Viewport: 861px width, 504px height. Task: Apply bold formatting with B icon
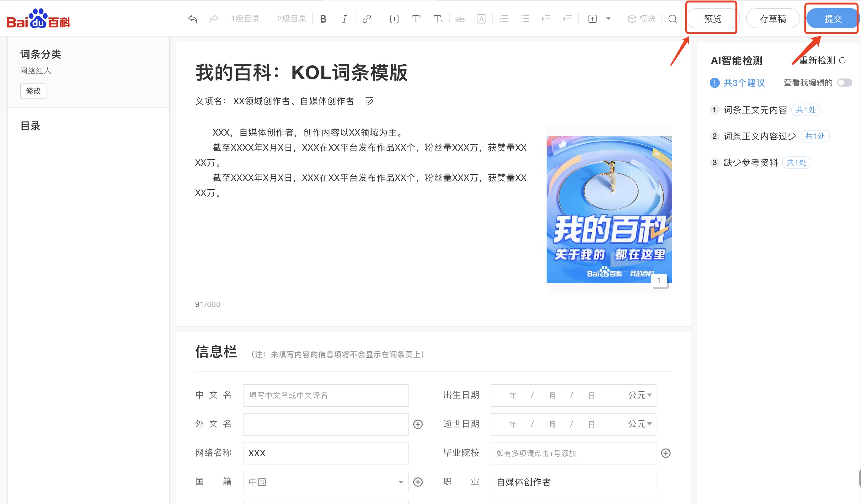(x=323, y=19)
